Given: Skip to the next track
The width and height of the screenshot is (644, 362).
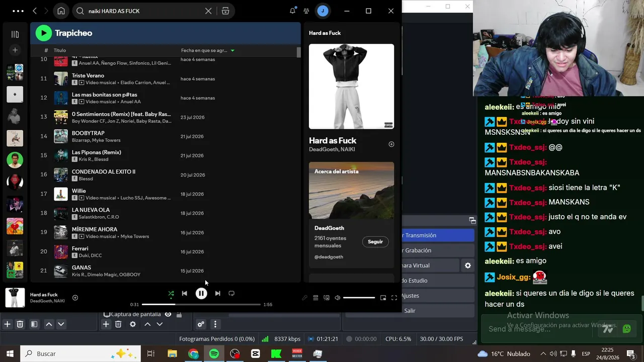Looking at the screenshot, I should [217, 294].
